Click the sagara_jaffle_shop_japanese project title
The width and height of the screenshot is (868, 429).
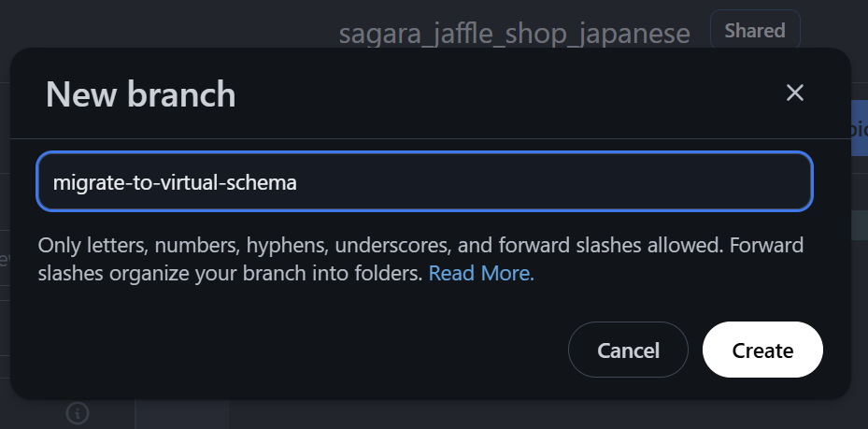514,35
